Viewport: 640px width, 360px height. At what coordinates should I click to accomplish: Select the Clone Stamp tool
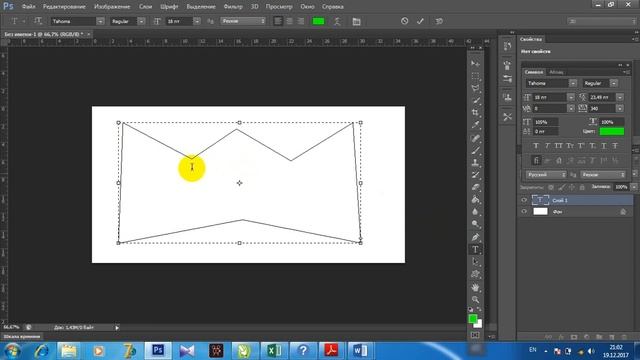(475, 162)
